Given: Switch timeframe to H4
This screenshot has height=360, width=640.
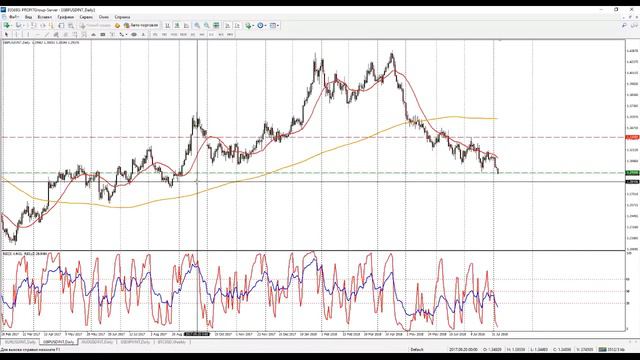Looking at the screenshot, I should tap(202, 34).
